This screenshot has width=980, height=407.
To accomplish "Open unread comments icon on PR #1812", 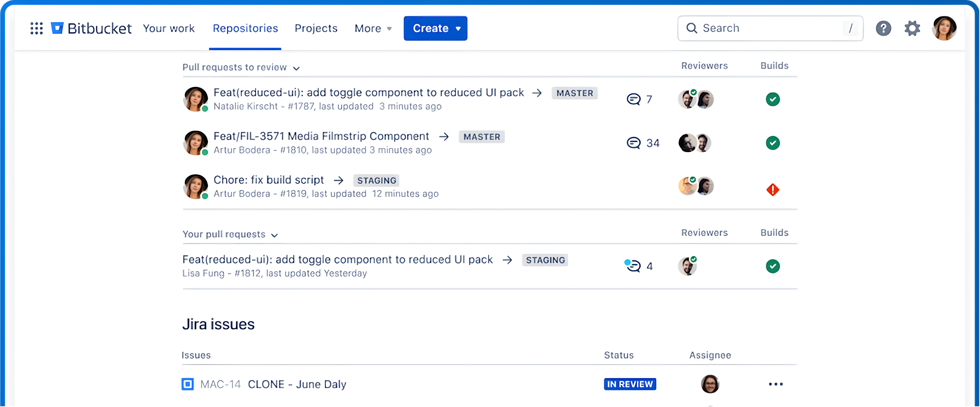I will point(633,266).
